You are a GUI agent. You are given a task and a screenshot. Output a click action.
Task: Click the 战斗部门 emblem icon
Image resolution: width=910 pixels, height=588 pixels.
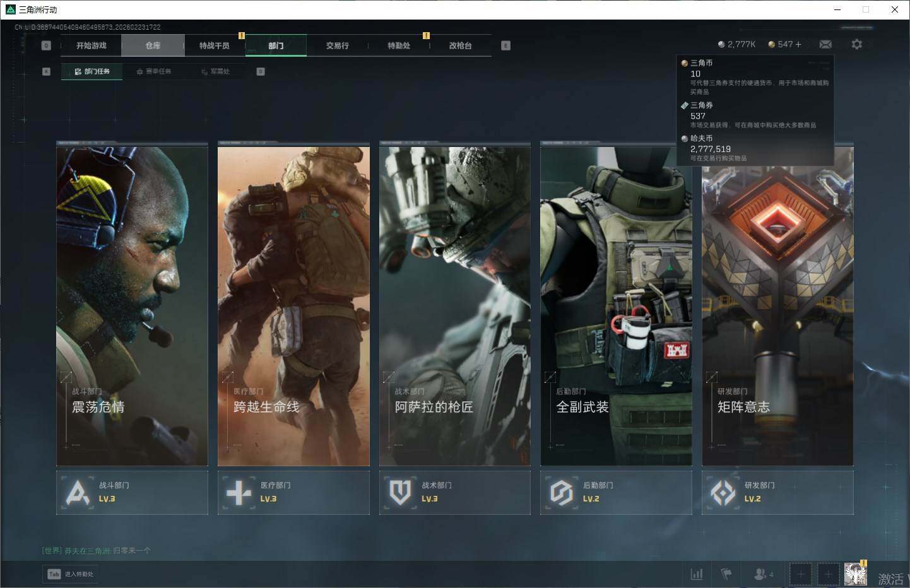tap(78, 493)
